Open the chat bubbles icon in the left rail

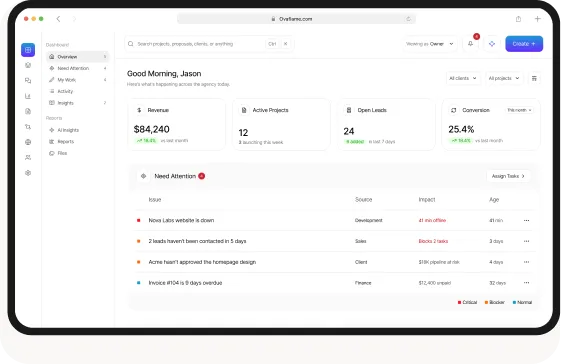28,81
